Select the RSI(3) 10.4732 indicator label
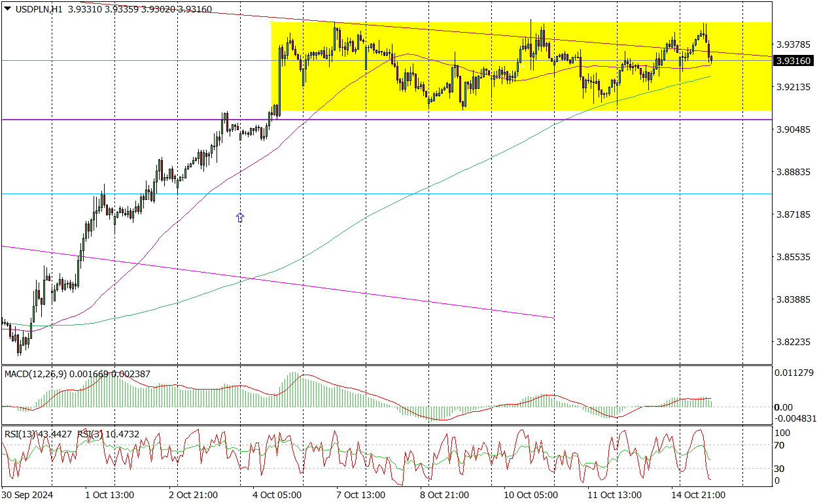Viewport: 819px width, 504px height. click(x=108, y=434)
